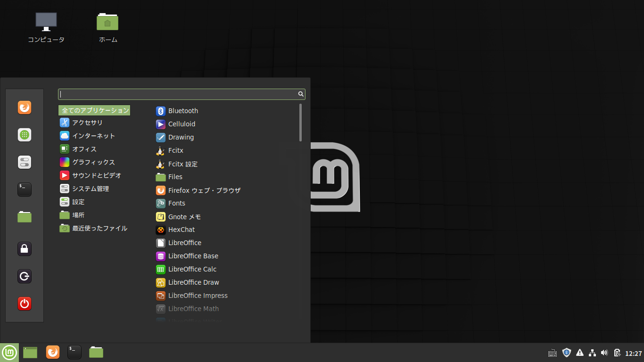Open Files folder icon in the favorites sidebar
Screen dimensions: 644x362
(x=25, y=217)
